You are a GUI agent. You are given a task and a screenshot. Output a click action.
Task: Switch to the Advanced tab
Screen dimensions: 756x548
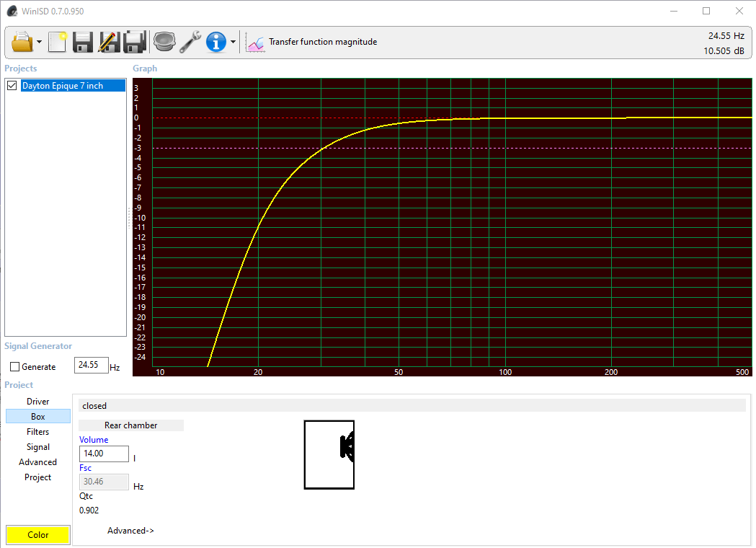38,462
